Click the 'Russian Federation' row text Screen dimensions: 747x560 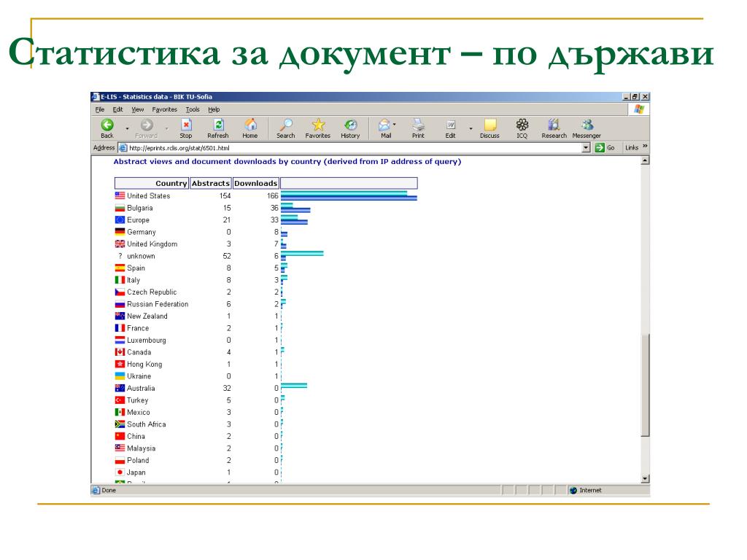coord(158,304)
